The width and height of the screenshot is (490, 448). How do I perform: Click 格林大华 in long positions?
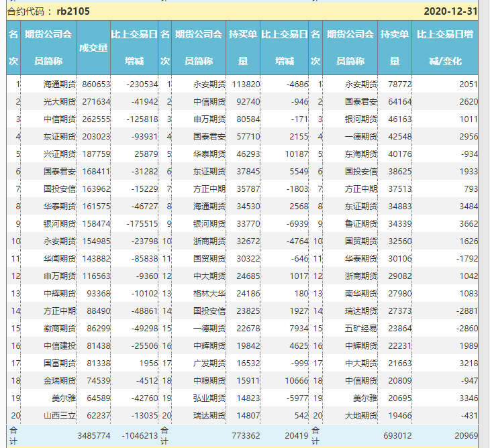pos(209,294)
